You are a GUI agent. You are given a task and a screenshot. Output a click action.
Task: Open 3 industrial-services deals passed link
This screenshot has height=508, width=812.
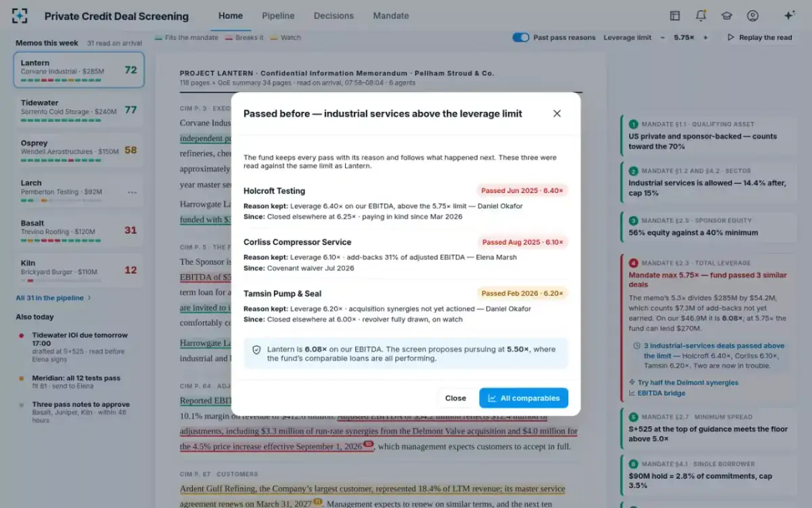pyautogui.click(x=714, y=350)
